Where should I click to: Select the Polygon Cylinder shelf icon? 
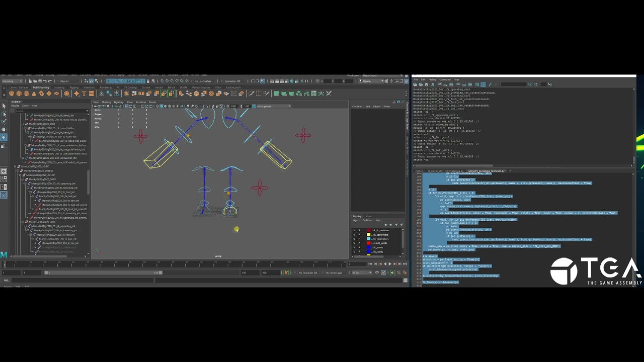click(27, 94)
